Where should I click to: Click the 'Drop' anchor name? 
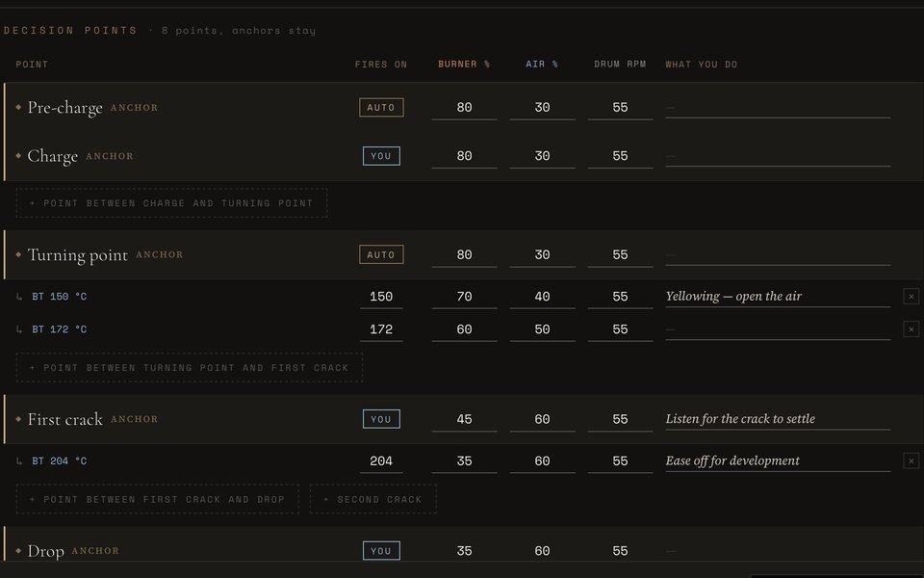[45, 551]
